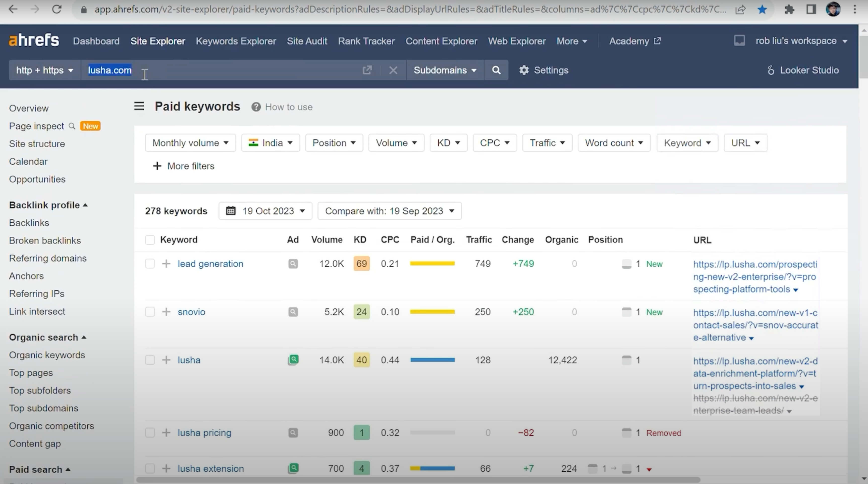Open the snovio keyword link

pos(191,312)
